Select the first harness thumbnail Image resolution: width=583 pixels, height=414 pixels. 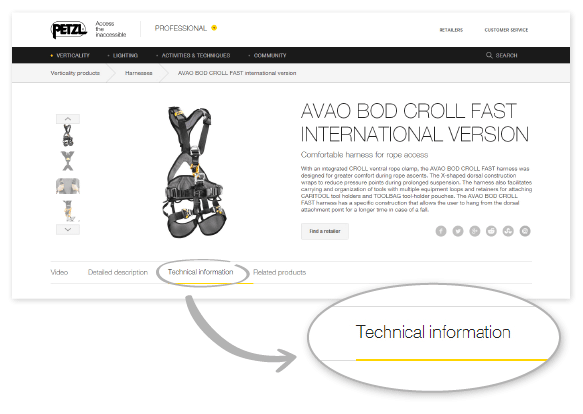click(x=68, y=135)
